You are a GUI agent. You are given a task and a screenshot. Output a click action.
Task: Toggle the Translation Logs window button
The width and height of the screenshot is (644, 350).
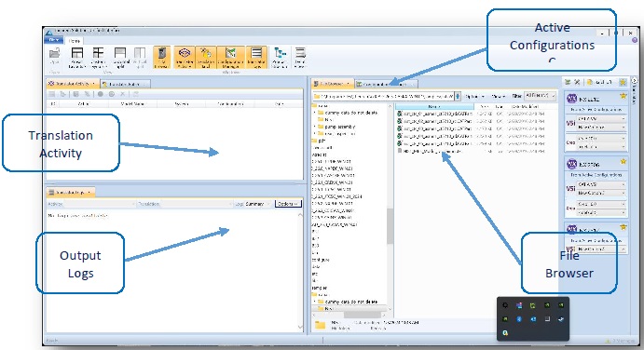(256, 58)
